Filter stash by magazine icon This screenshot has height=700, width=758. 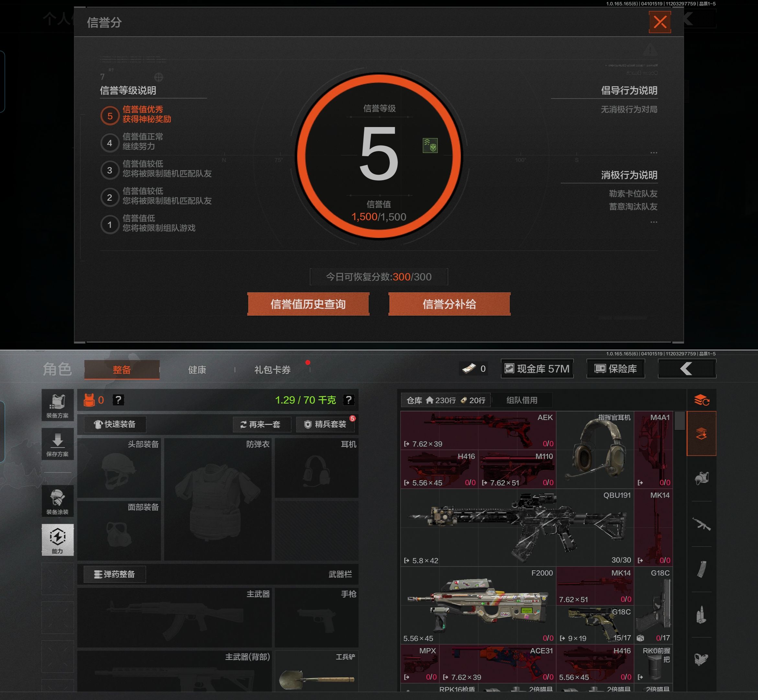701,569
